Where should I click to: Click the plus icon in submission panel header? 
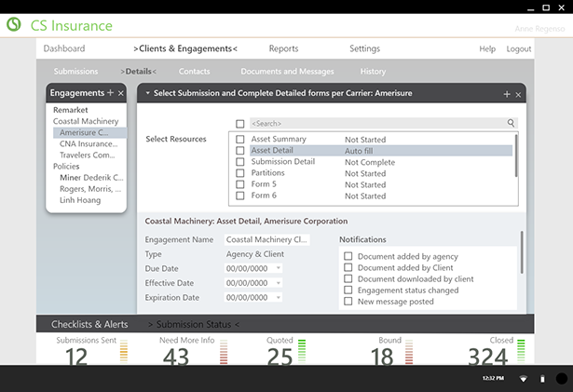coord(507,94)
